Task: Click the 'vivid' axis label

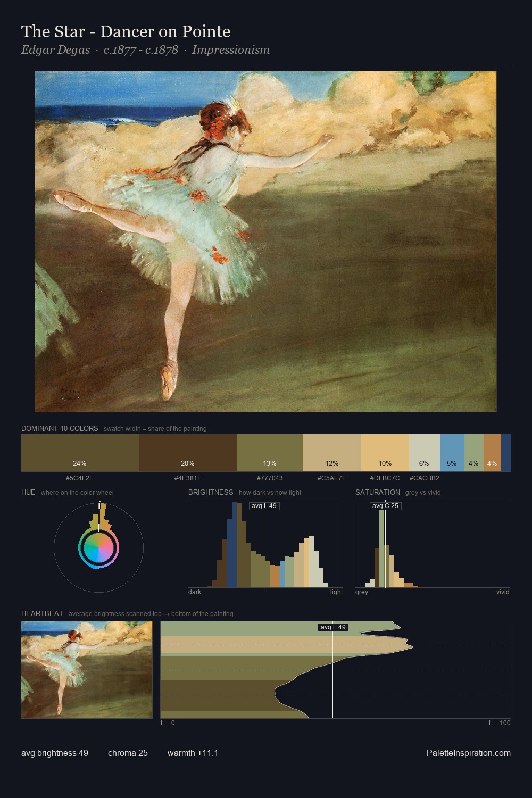Action: coord(503,592)
